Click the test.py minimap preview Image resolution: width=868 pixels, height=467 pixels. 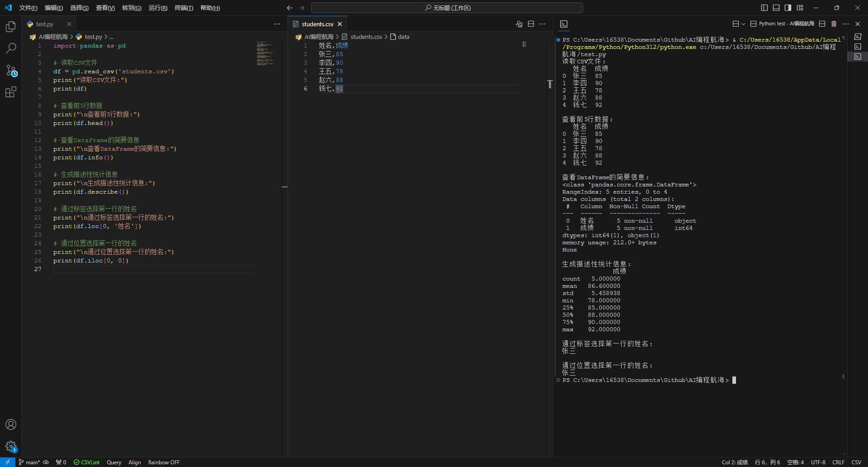[x=265, y=53]
